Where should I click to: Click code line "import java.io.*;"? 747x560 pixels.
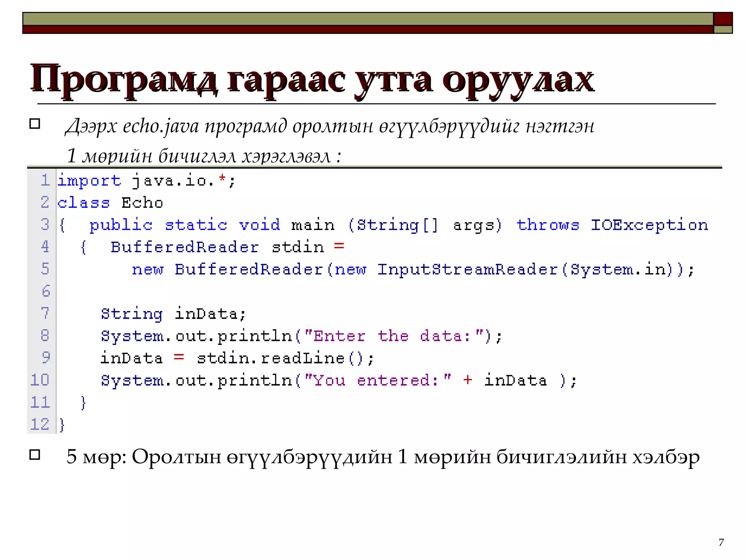tap(147, 181)
